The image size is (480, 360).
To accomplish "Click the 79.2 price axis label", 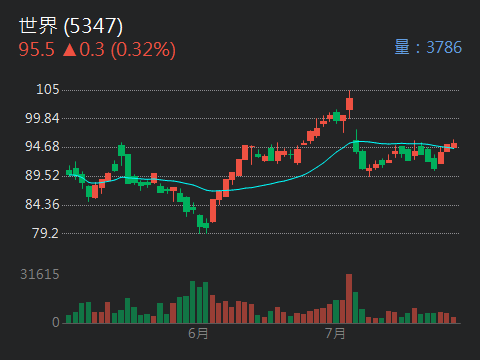I will click(x=46, y=233).
